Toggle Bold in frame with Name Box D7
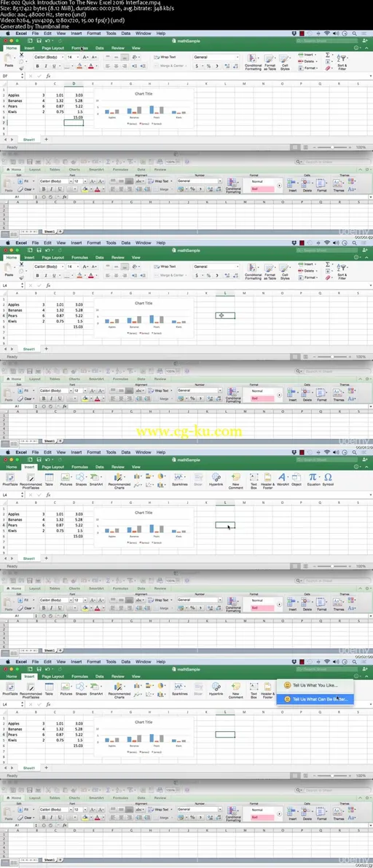The height and width of the screenshot is (868, 373). coord(36,66)
